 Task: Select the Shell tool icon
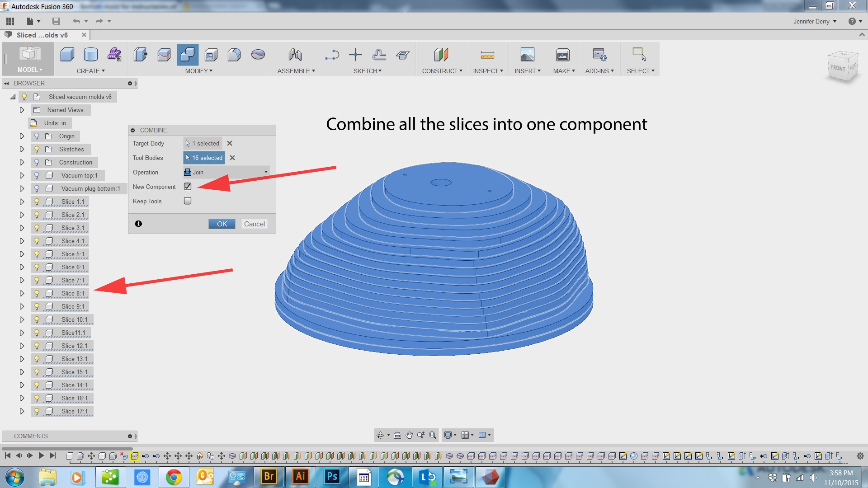tap(211, 55)
